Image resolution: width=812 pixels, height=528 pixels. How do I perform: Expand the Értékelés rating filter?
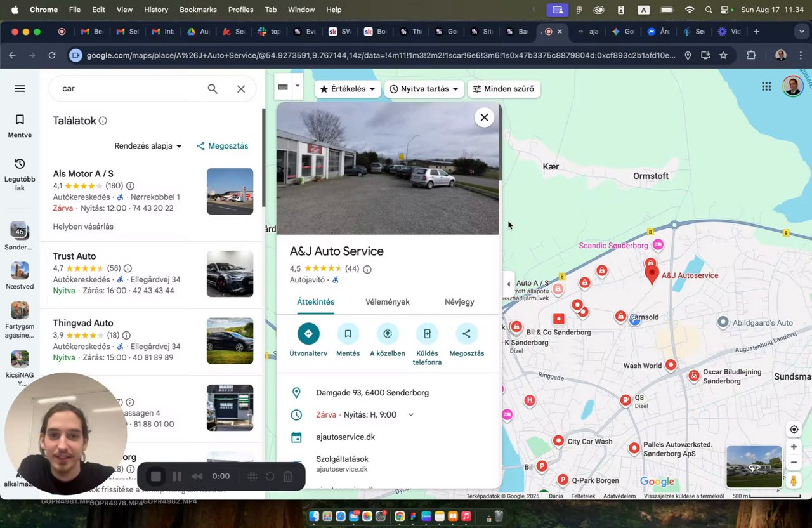click(348, 89)
